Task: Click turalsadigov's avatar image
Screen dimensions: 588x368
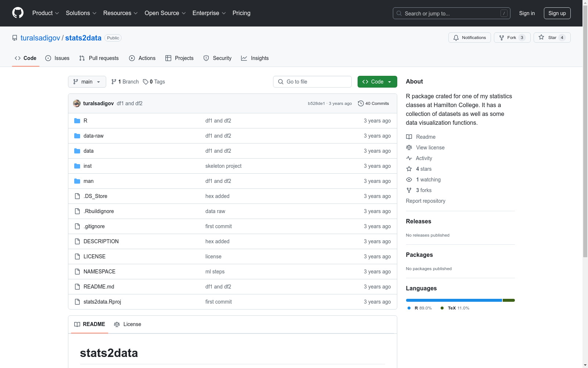Action: pyautogui.click(x=77, y=103)
